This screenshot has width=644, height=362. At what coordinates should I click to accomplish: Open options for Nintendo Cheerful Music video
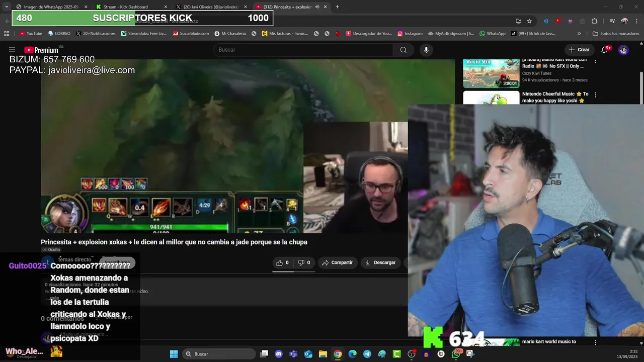[x=595, y=95]
